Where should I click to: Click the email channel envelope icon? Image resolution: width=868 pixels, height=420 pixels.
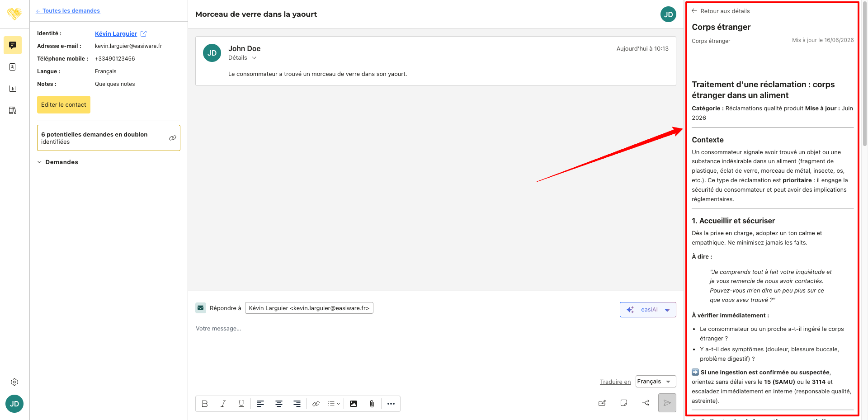[201, 308]
